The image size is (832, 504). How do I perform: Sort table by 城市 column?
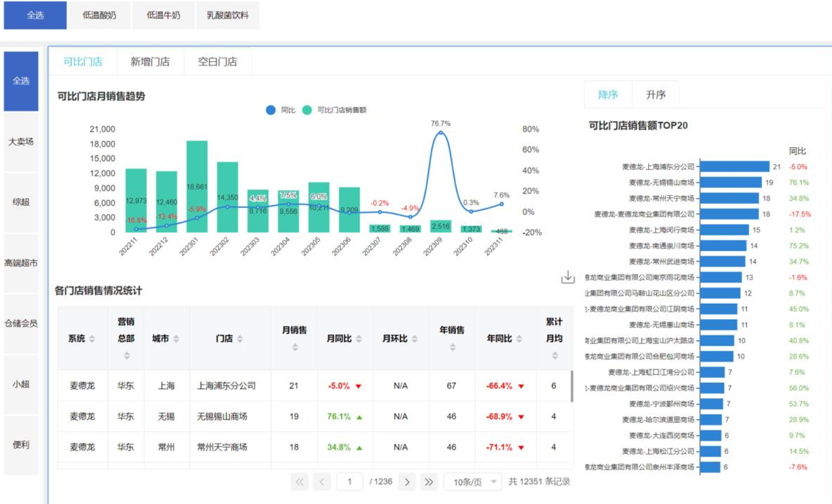click(x=176, y=339)
